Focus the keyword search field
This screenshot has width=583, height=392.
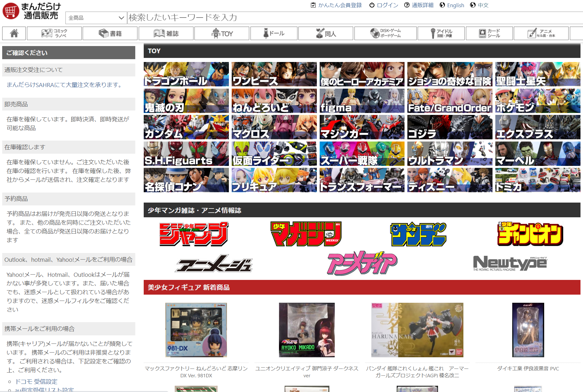(x=355, y=18)
